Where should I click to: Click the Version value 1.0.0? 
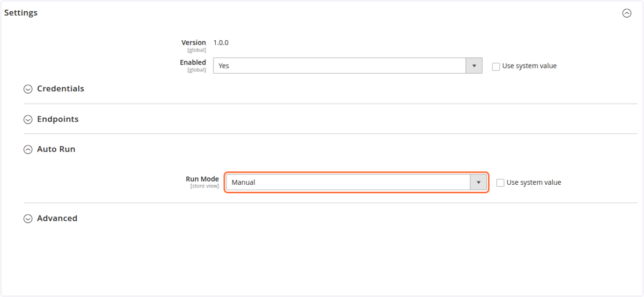pos(221,42)
